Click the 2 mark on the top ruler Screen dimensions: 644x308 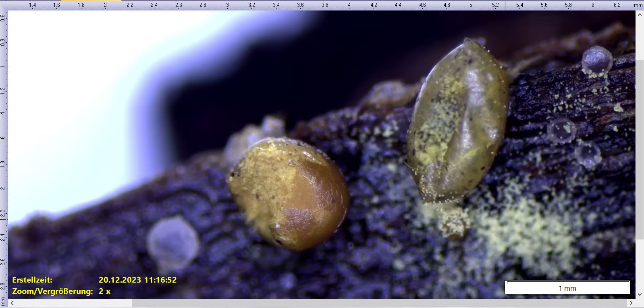[105, 5]
